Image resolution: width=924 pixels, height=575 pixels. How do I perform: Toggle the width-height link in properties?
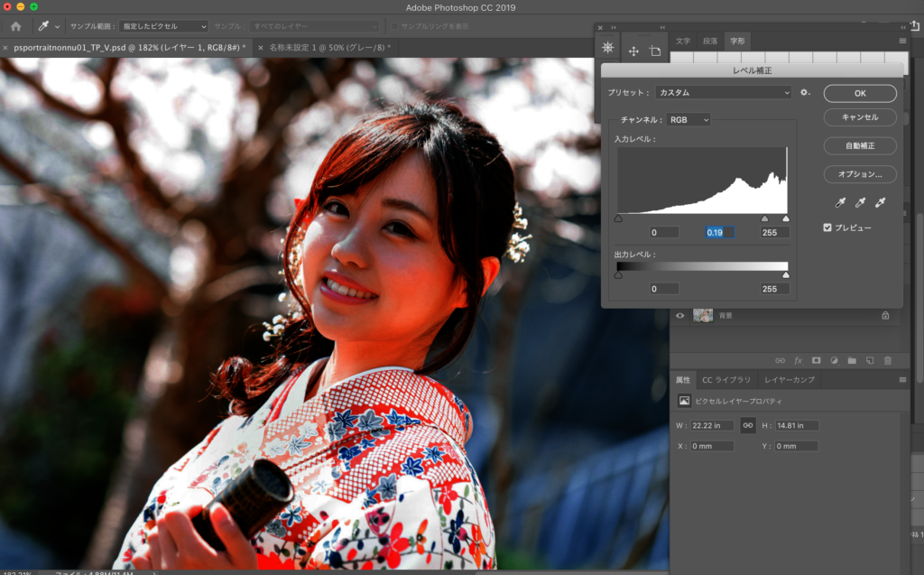(747, 425)
